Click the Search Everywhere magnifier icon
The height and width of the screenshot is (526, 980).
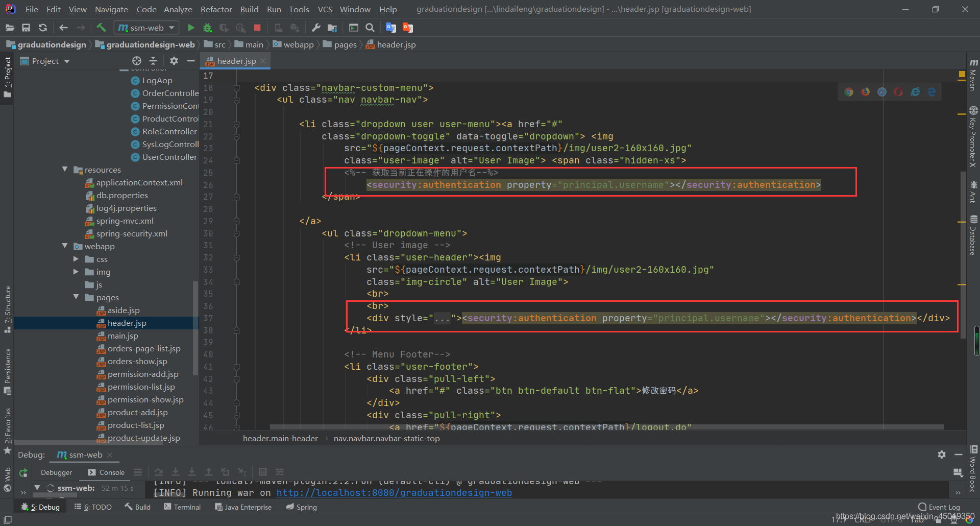[370, 28]
